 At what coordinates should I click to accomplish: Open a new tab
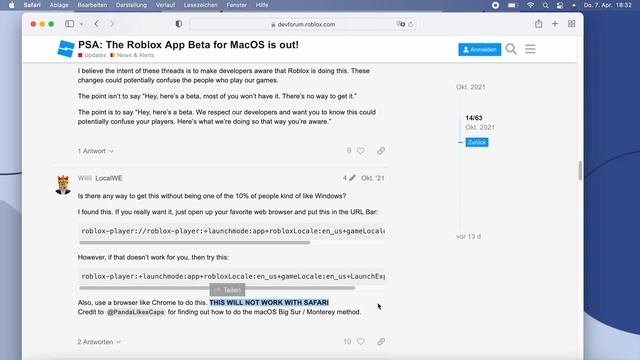[555, 24]
